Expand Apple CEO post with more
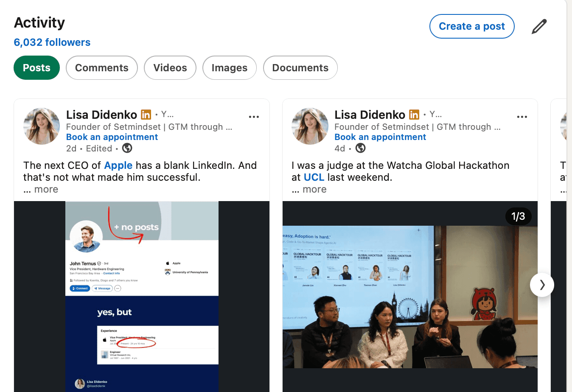572x392 pixels. (41, 189)
